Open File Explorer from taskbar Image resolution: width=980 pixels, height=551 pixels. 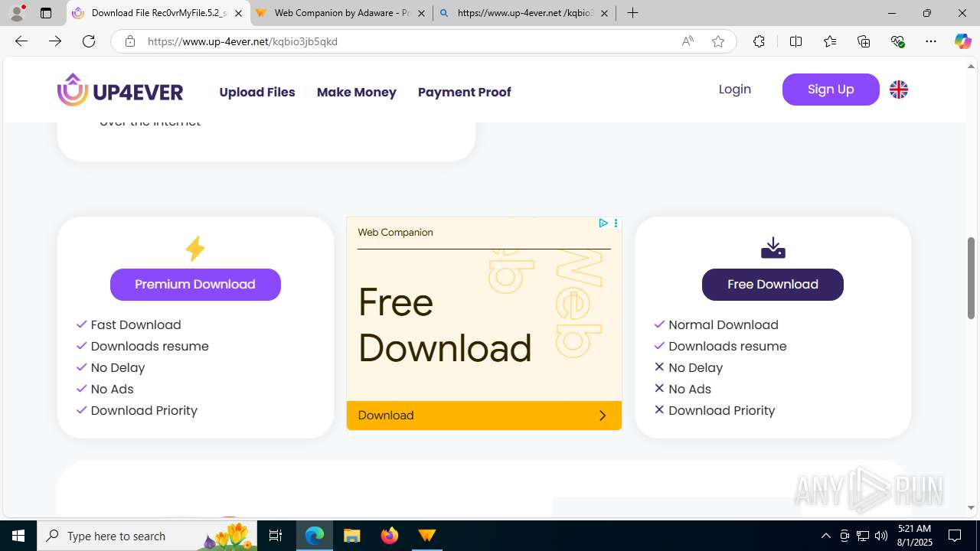(x=352, y=536)
